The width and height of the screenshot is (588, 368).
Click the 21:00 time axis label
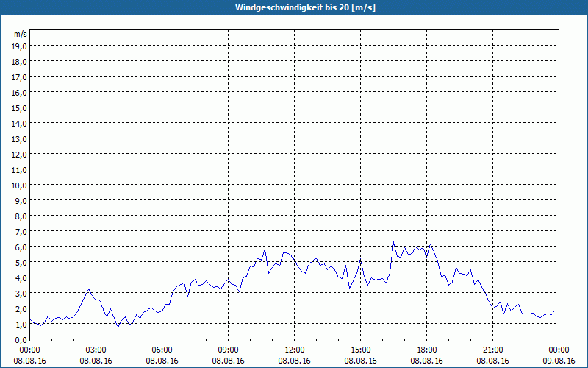(x=492, y=350)
